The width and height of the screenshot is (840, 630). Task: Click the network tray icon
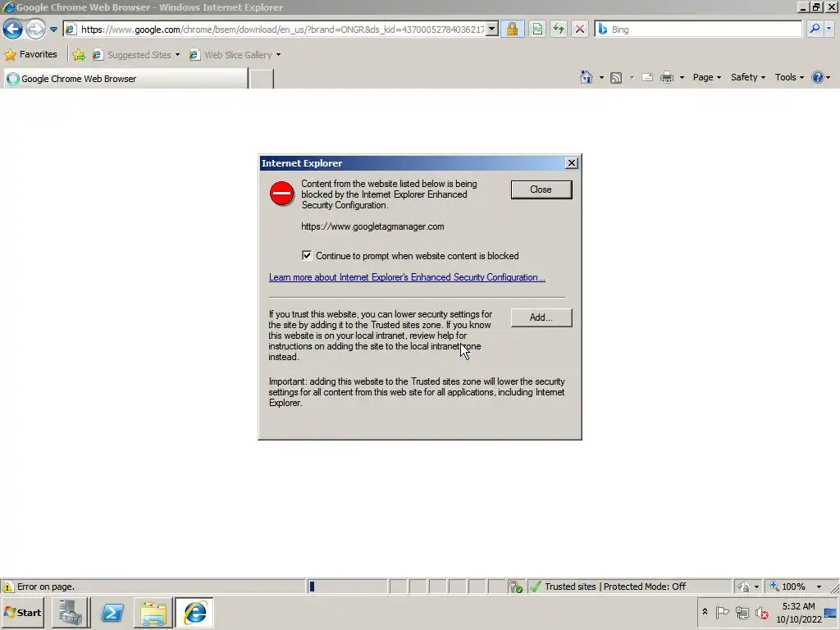point(742,612)
